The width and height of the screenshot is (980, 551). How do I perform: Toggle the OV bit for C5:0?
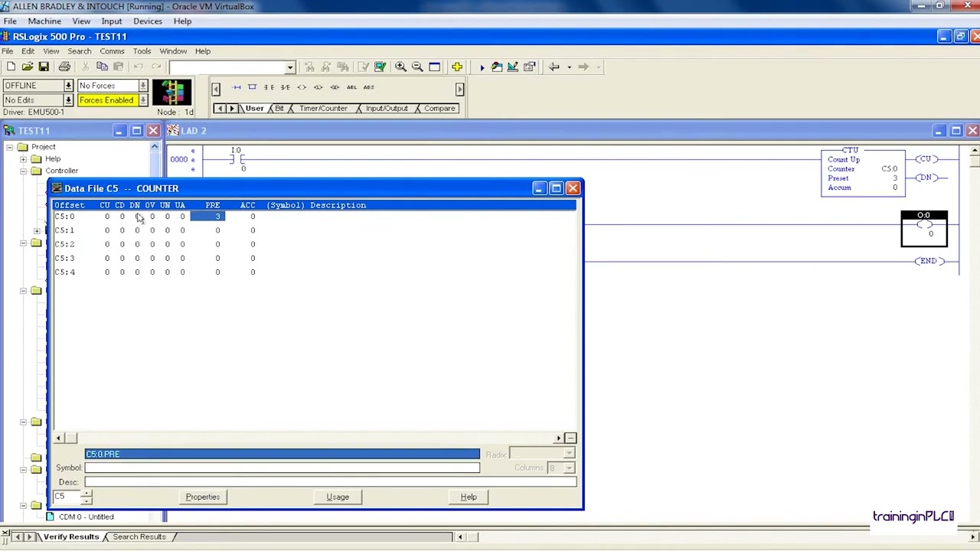pos(152,217)
